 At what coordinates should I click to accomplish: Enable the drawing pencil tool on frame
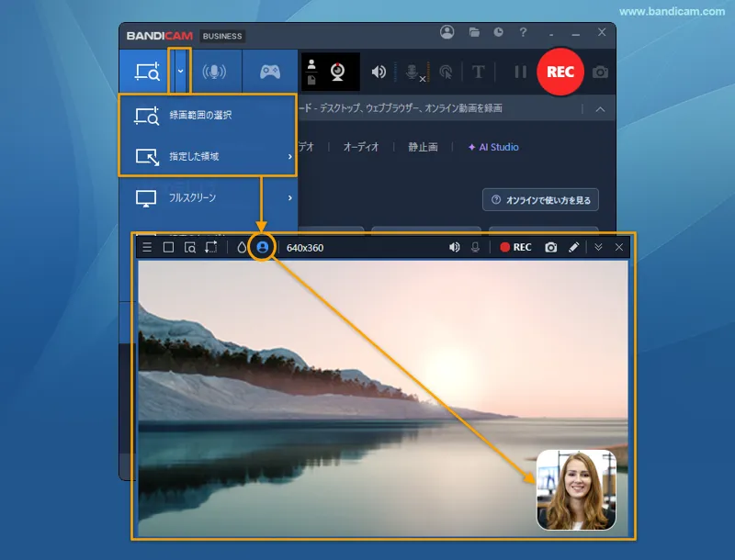click(573, 247)
